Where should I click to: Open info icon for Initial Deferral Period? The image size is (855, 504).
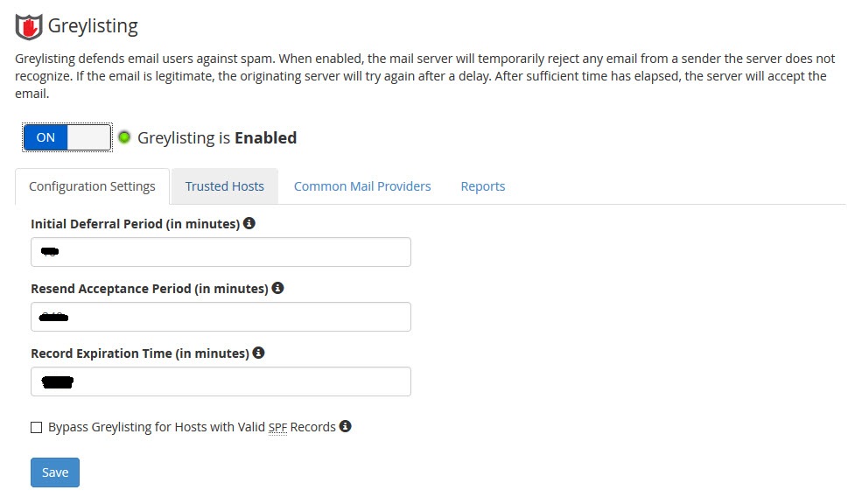click(249, 223)
